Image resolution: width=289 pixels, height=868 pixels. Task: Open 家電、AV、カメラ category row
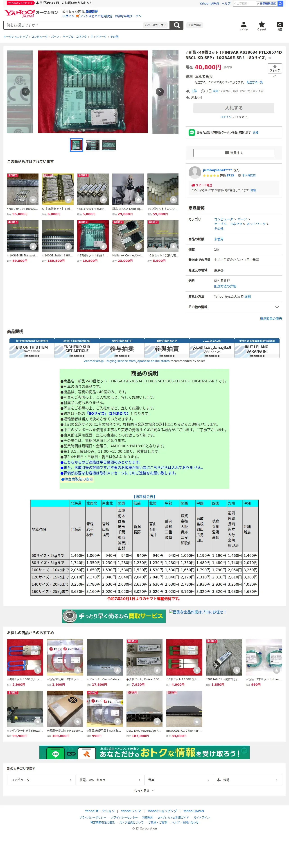[110, 780]
